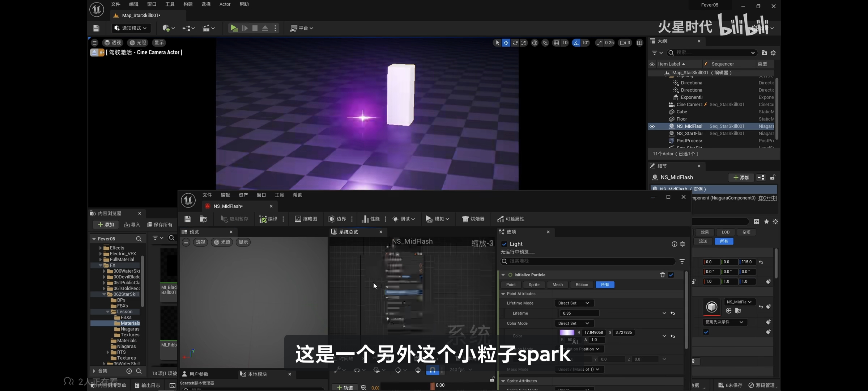The height and width of the screenshot is (391, 868).
Task: Open outliner settings gear icon
Action: (773, 53)
